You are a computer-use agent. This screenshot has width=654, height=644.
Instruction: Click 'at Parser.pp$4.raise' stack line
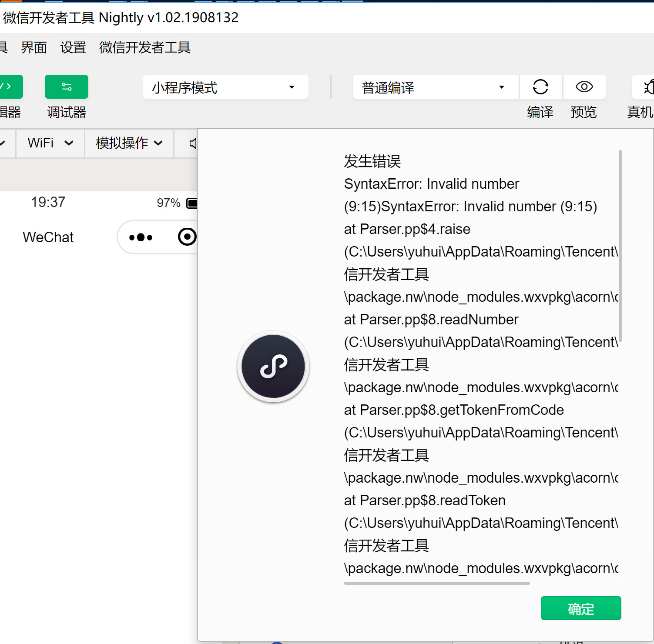point(407,229)
